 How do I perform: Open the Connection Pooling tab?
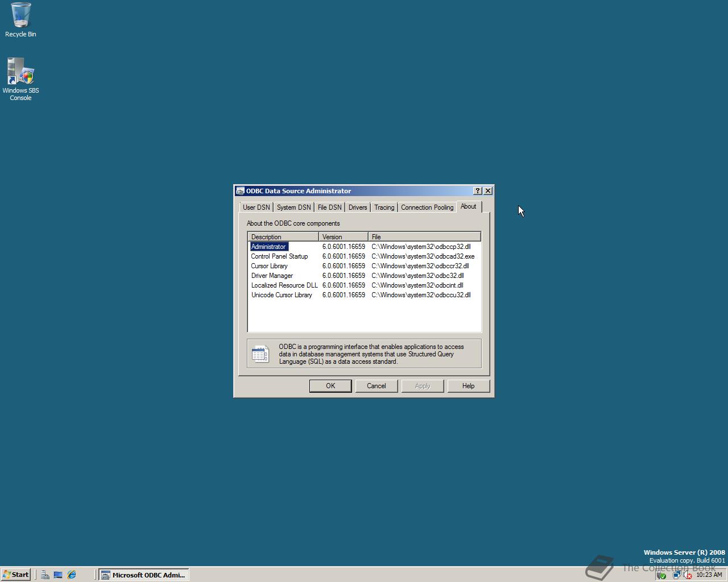point(427,207)
